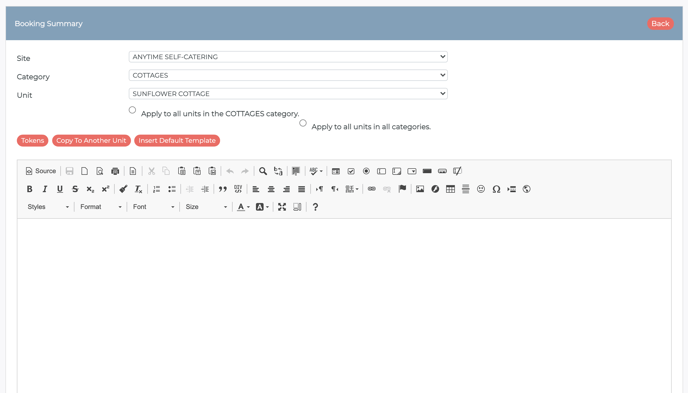Set text direction left to right
Image resolution: width=688 pixels, height=393 pixels.
point(319,189)
